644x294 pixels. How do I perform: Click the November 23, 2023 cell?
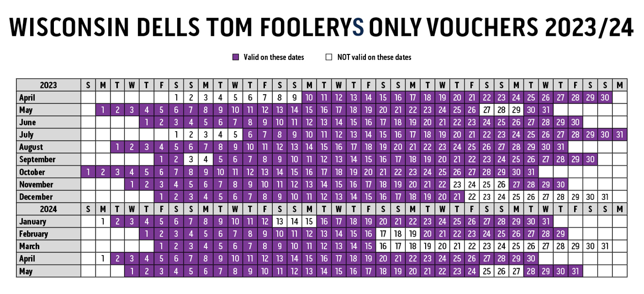(x=457, y=184)
